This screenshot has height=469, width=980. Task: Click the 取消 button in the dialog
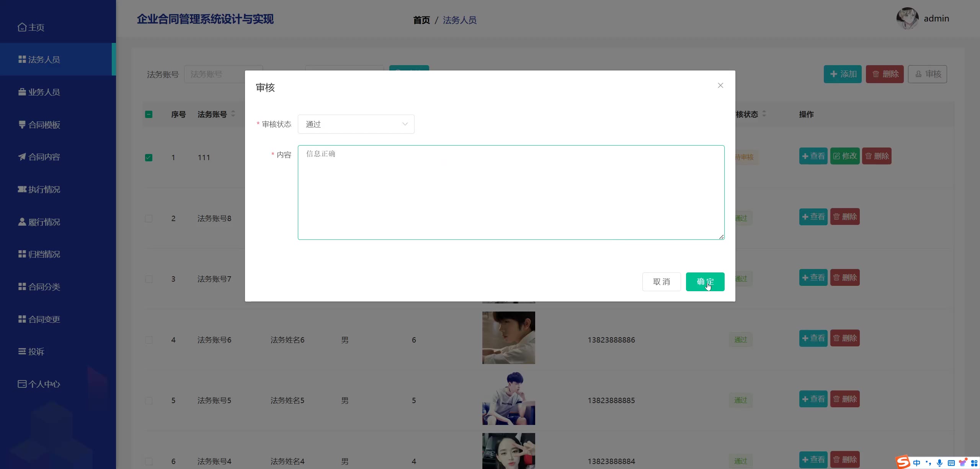click(x=661, y=282)
